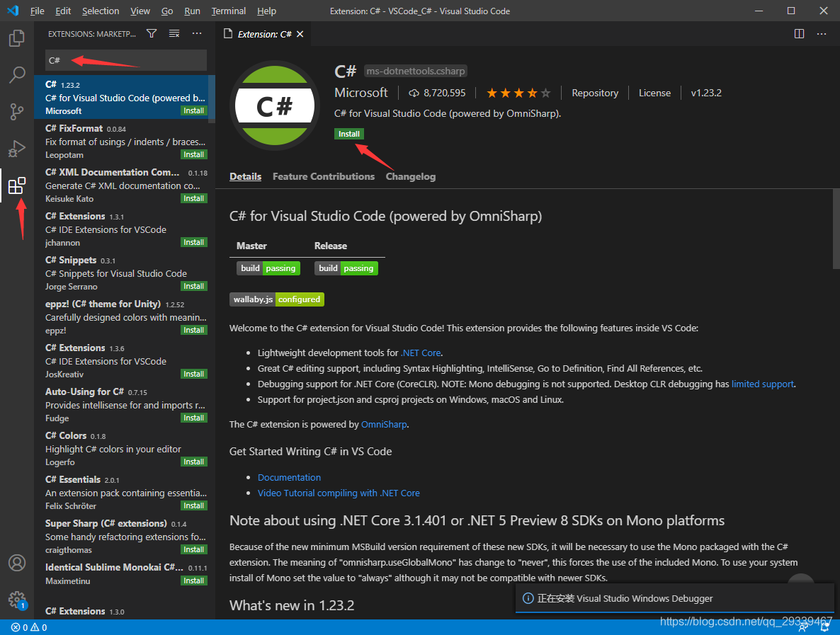This screenshot has height=635, width=840.
Task: Open Video Tutorial compiling with .NET Core
Action: click(x=339, y=493)
